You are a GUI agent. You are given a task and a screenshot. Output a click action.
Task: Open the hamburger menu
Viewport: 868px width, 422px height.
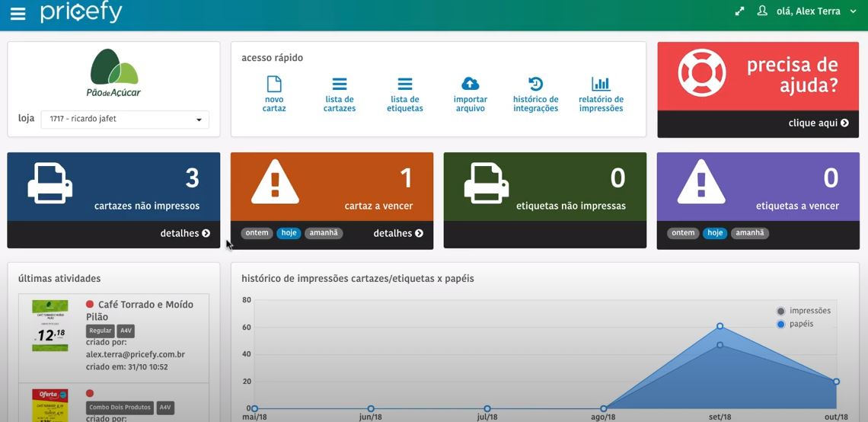pos(18,14)
